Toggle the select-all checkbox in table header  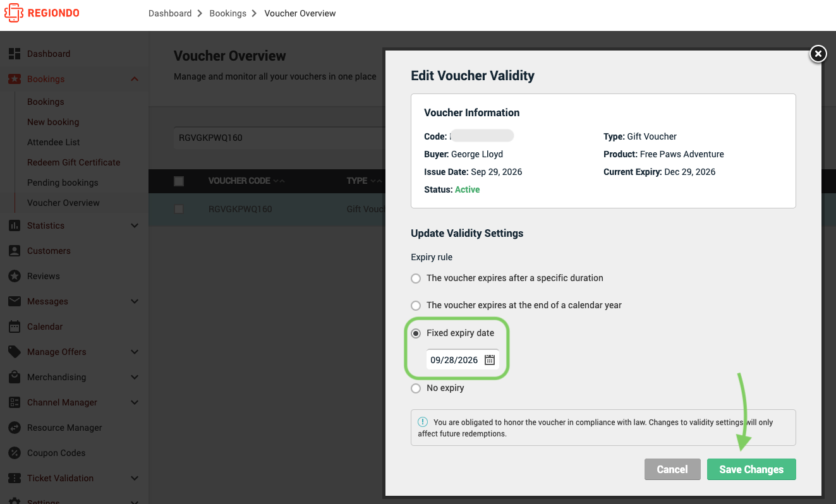pyautogui.click(x=179, y=181)
